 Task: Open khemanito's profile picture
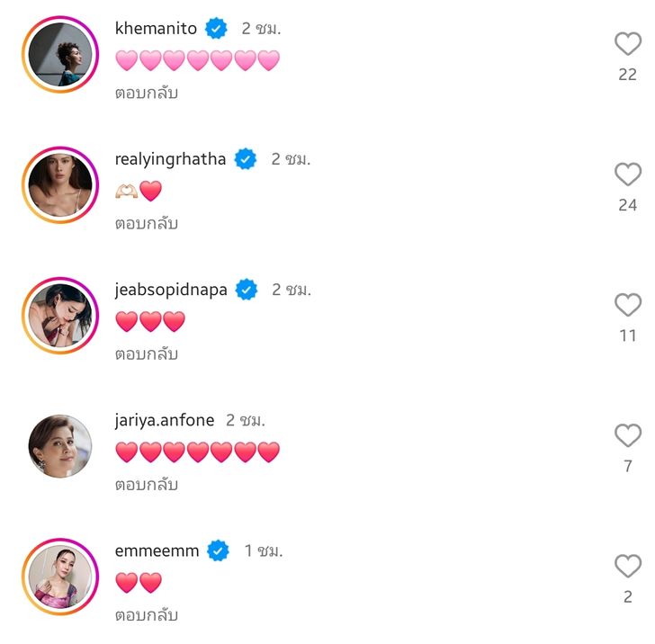pyautogui.click(x=60, y=54)
